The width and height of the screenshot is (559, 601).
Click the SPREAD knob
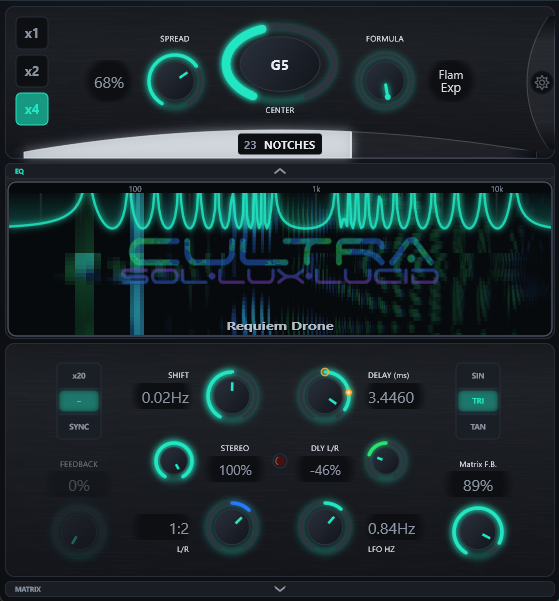coord(175,80)
